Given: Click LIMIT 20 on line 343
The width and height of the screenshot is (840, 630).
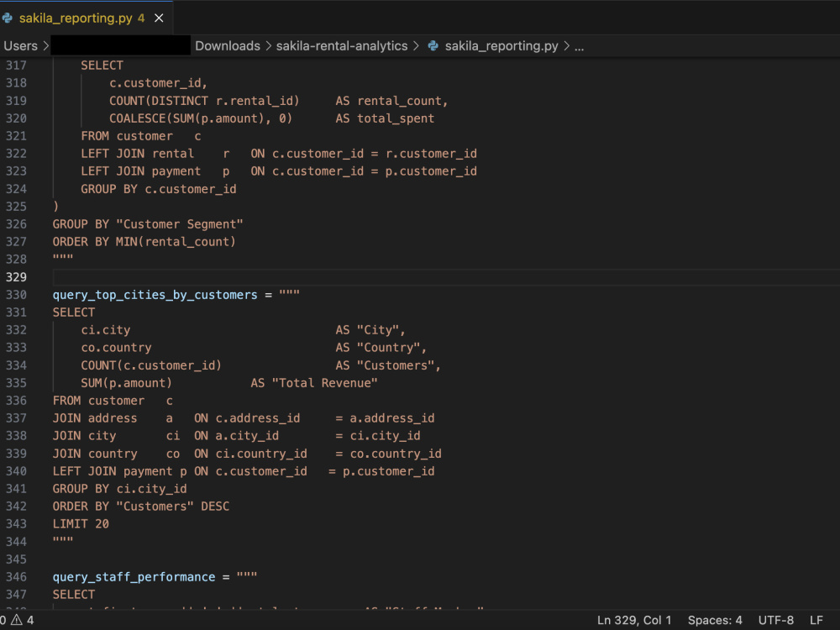Looking at the screenshot, I should coord(81,524).
